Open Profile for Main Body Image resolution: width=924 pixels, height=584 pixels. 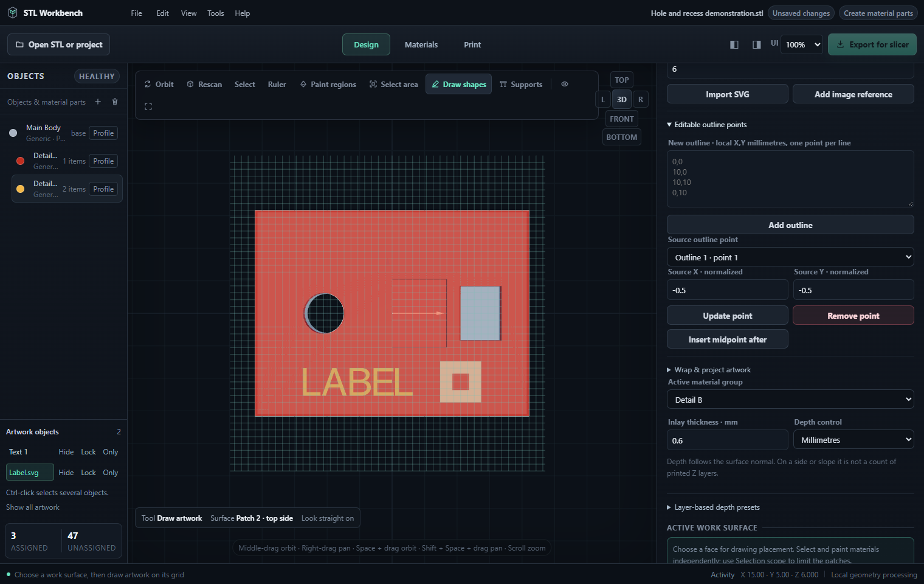[103, 133]
